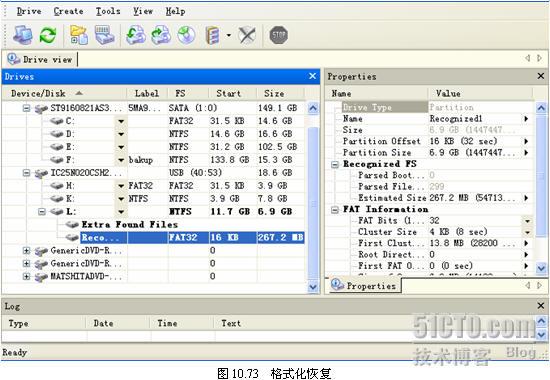
Task: Click the First Clust... value arrow
Action: [x=526, y=243]
